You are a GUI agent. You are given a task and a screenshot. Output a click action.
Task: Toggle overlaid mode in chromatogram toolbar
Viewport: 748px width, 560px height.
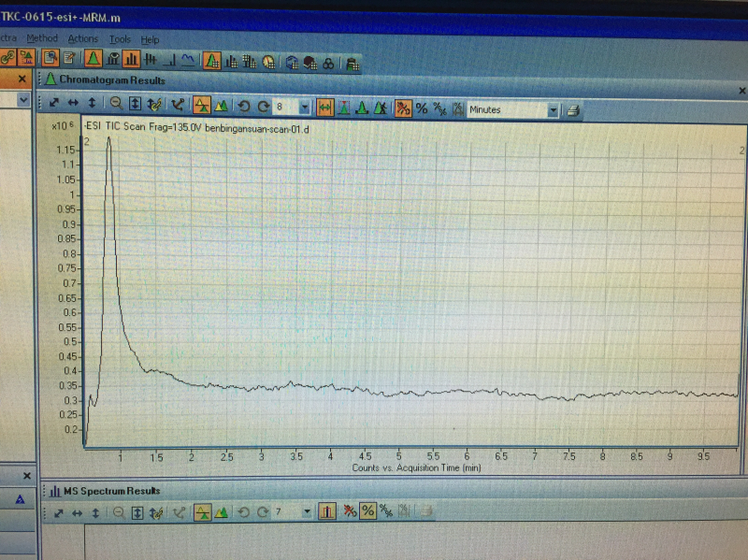[202, 105]
